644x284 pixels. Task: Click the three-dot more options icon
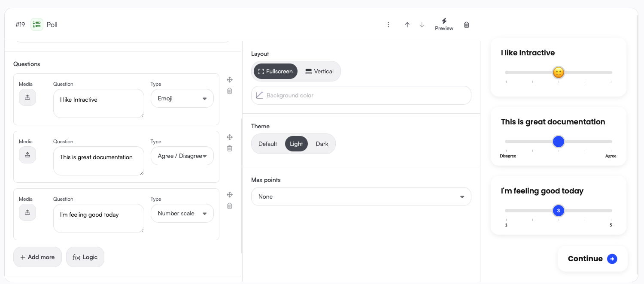(x=388, y=25)
